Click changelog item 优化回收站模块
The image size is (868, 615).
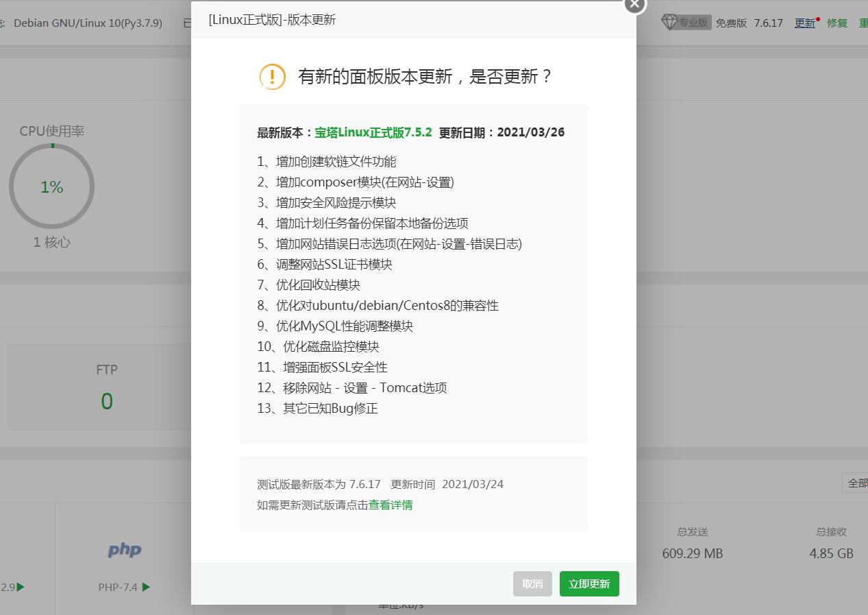point(308,285)
